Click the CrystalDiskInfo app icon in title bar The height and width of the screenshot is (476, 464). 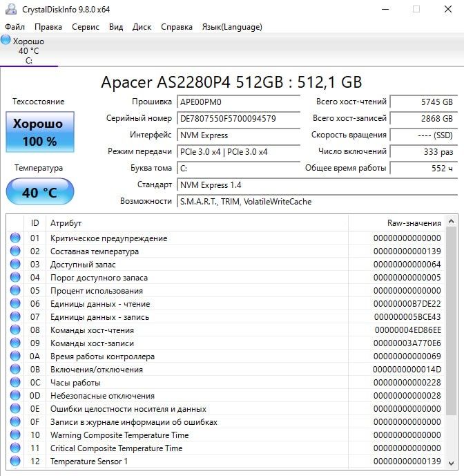click(x=11, y=9)
